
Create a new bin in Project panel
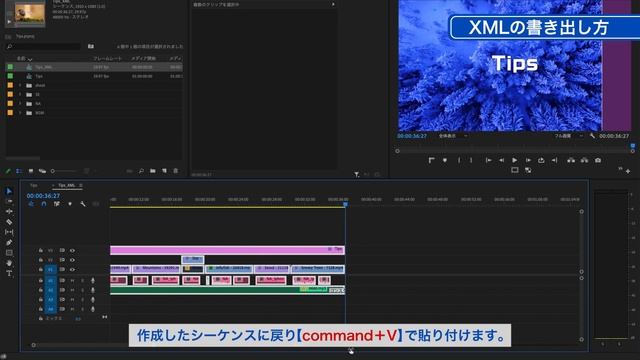153,171
